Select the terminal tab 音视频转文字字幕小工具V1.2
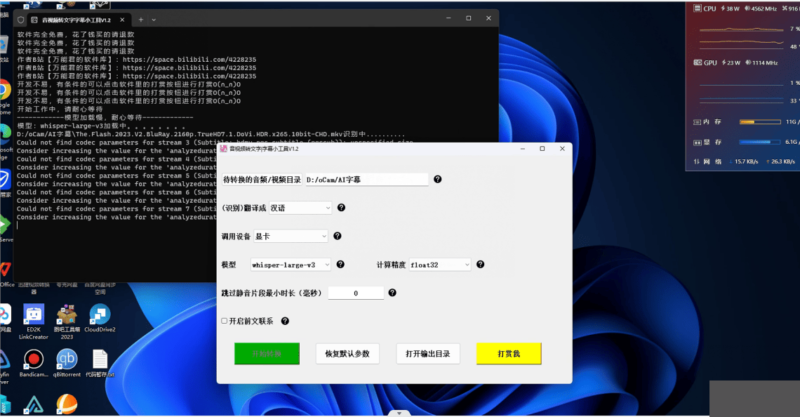800x417 pixels. [77, 20]
